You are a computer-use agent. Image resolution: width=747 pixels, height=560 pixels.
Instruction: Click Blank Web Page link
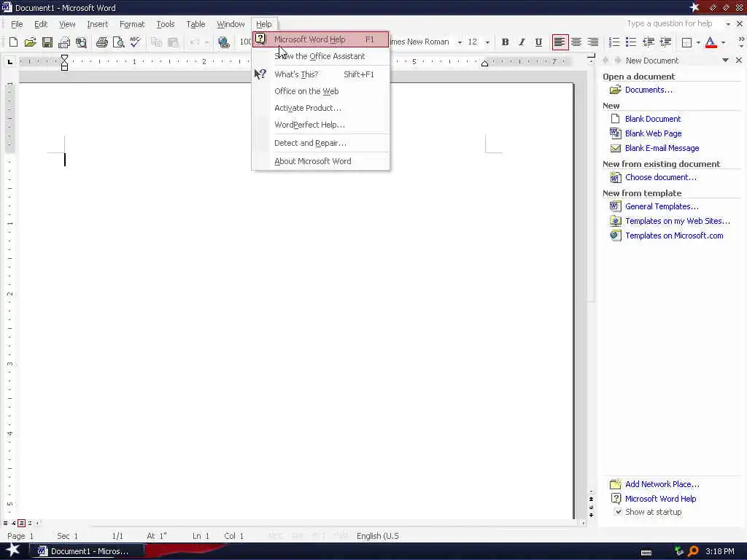(653, 133)
